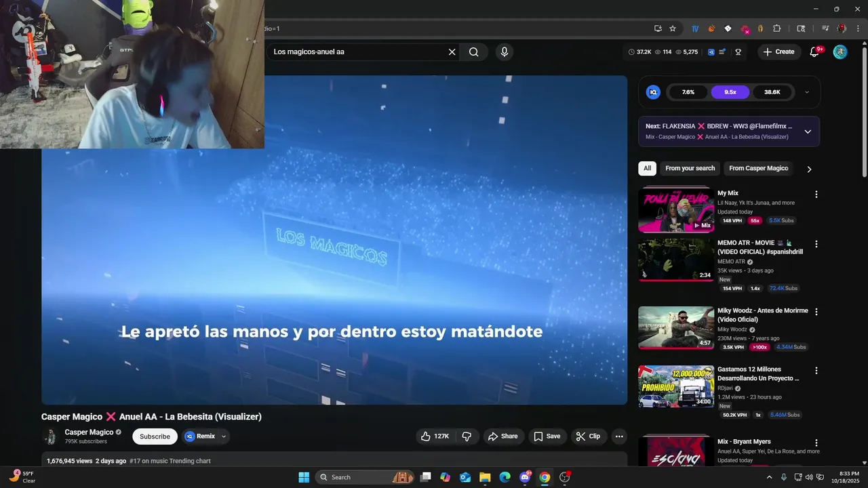Share the video
This screenshot has height=488, width=868.
(x=502, y=436)
